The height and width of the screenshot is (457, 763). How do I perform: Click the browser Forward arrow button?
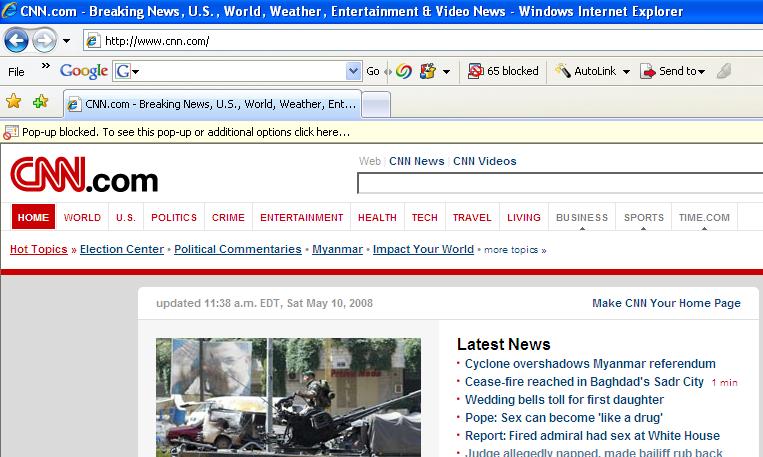(44, 41)
